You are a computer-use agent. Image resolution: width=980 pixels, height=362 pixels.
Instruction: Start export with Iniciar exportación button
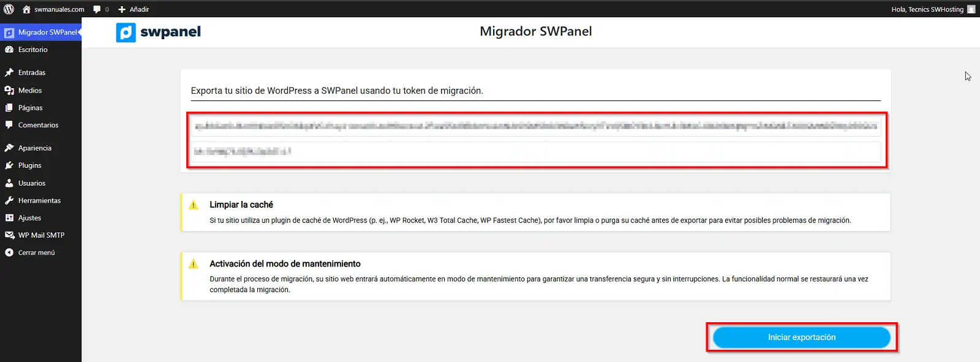(x=802, y=337)
